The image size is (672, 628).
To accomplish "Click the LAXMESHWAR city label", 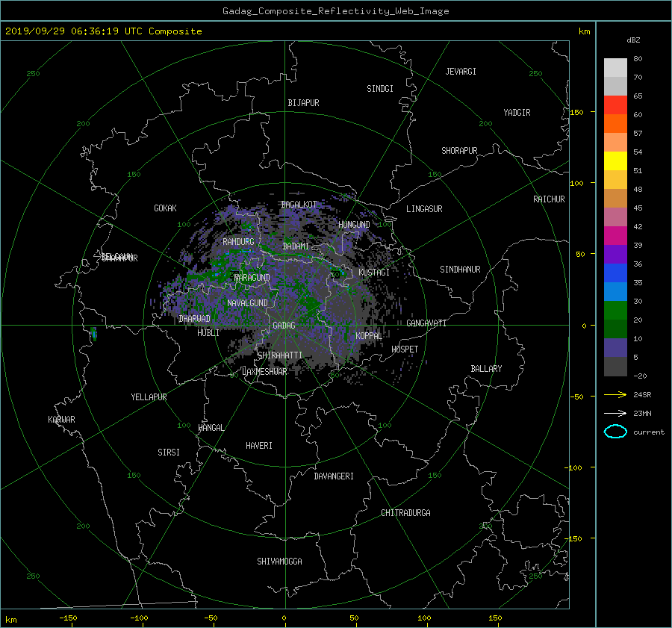I will (264, 372).
